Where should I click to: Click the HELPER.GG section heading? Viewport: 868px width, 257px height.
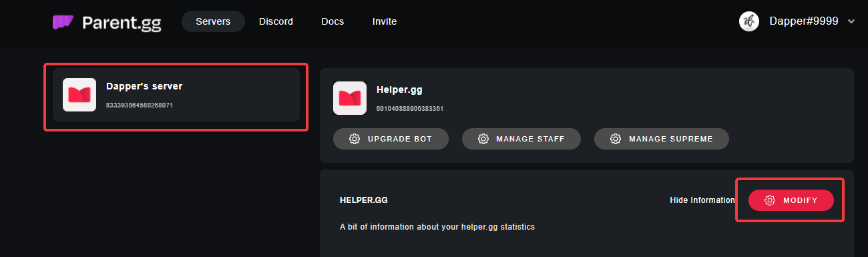point(364,200)
